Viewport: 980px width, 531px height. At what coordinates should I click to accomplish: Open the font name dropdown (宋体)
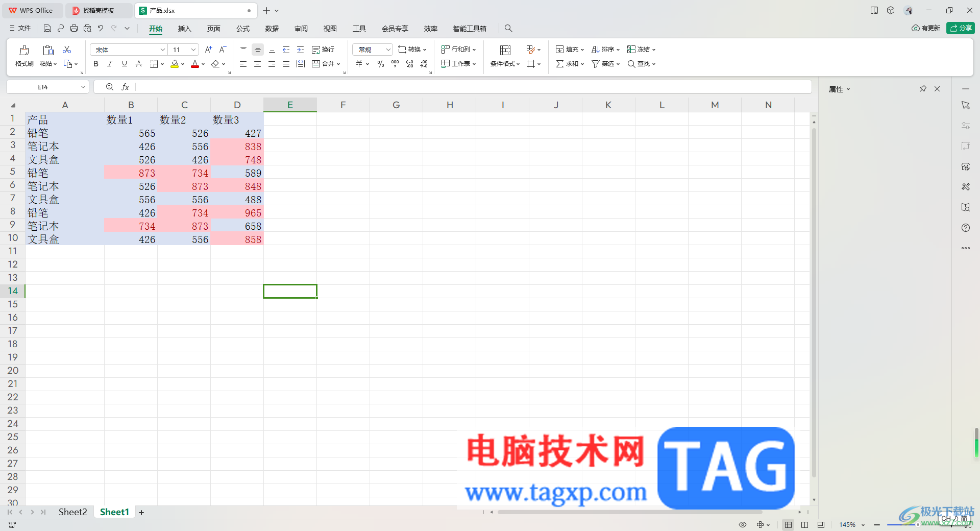[163, 50]
